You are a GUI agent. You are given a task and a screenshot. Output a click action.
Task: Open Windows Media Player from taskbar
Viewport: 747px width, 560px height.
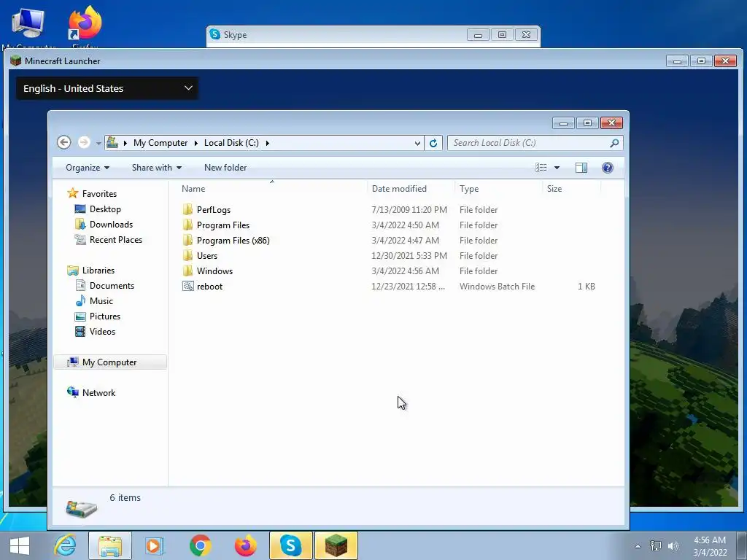click(155, 545)
